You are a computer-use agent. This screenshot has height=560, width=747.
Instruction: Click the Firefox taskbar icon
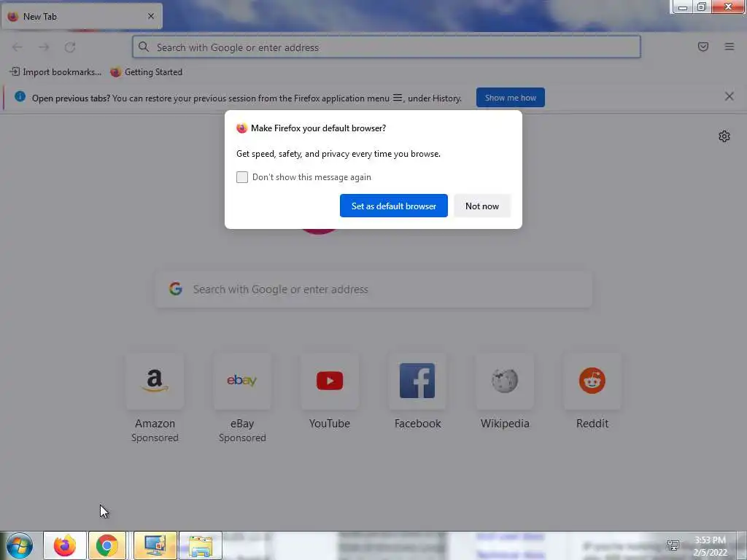tap(65, 545)
